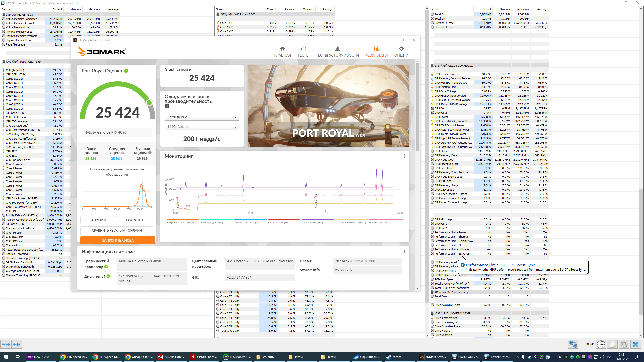Click info icon near game performance heading
Image resolution: width=644 pixels, height=362 pixels.
click(167, 106)
